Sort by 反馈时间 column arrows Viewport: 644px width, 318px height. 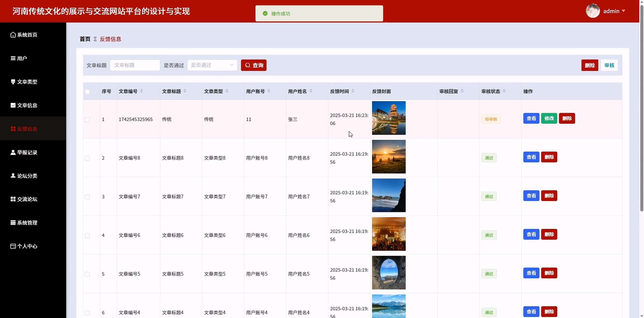pos(353,91)
